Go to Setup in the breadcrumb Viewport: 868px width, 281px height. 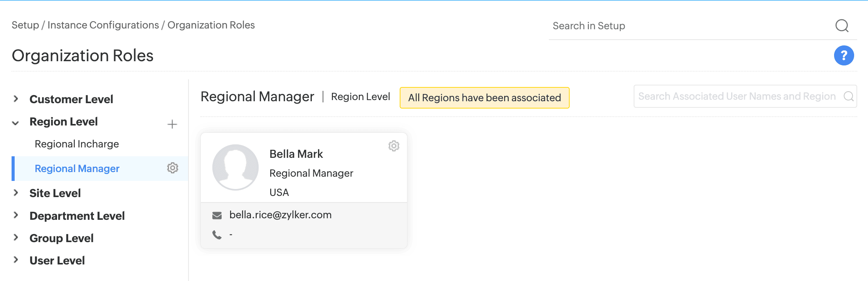(x=25, y=25)
